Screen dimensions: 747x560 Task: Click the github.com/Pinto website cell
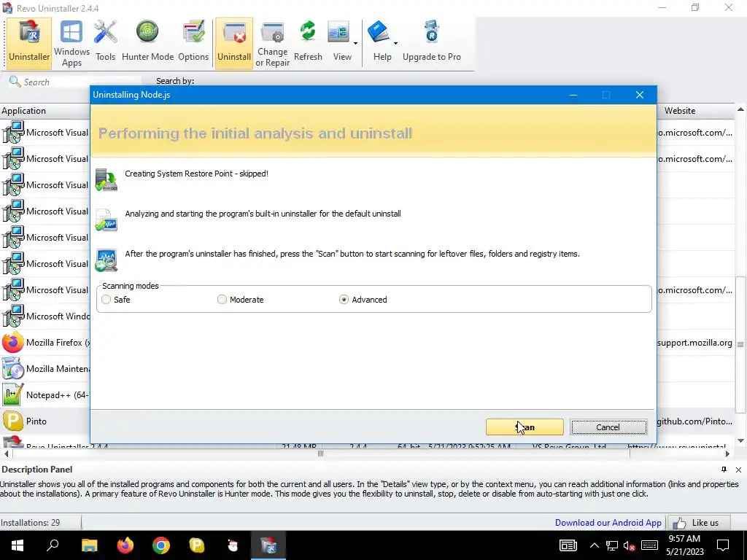pyautogui.click(x=694, y=421)
